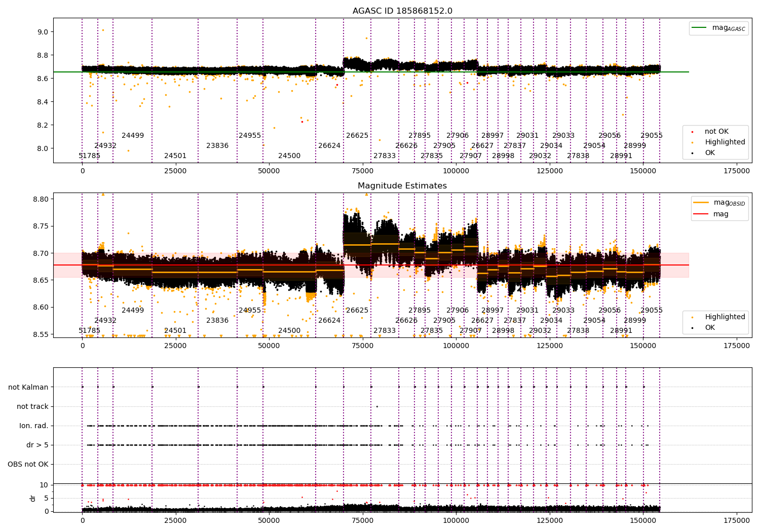
Task: Click obsid label 27833 in top plot
Action: [385, 156]
